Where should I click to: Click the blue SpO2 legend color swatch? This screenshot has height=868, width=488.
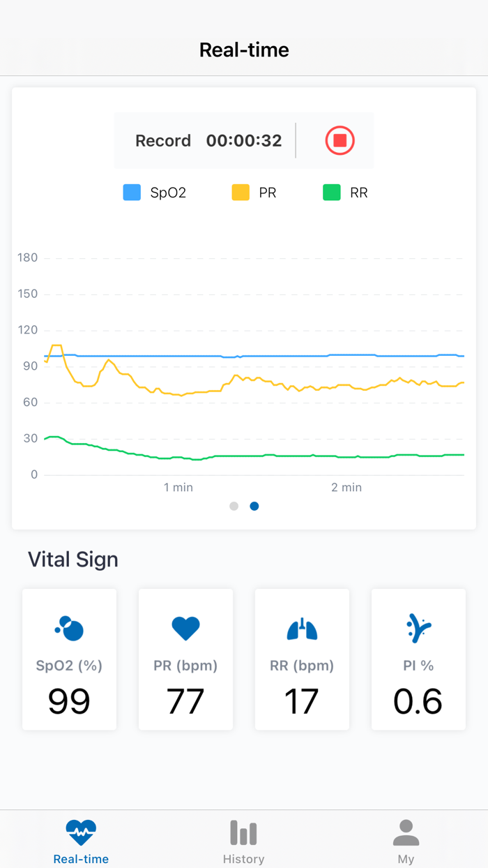tap(132, 192)
